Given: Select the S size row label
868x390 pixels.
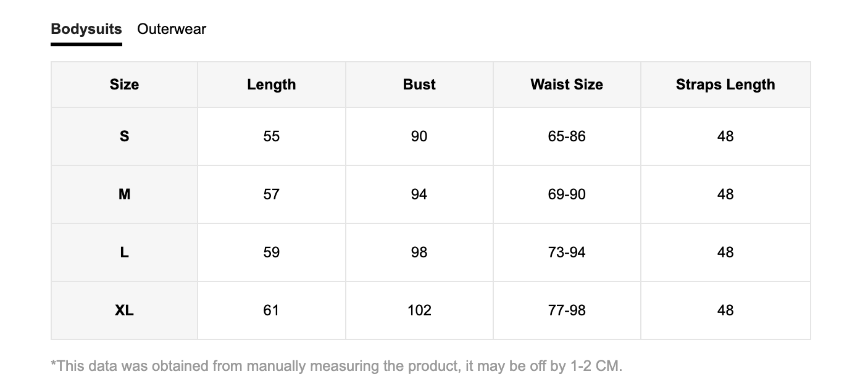Looking at the screenshot, I should click(124, 136).
